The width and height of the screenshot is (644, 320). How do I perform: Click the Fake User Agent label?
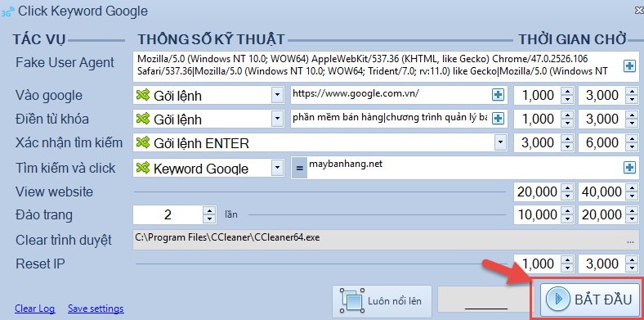(65, 63)
